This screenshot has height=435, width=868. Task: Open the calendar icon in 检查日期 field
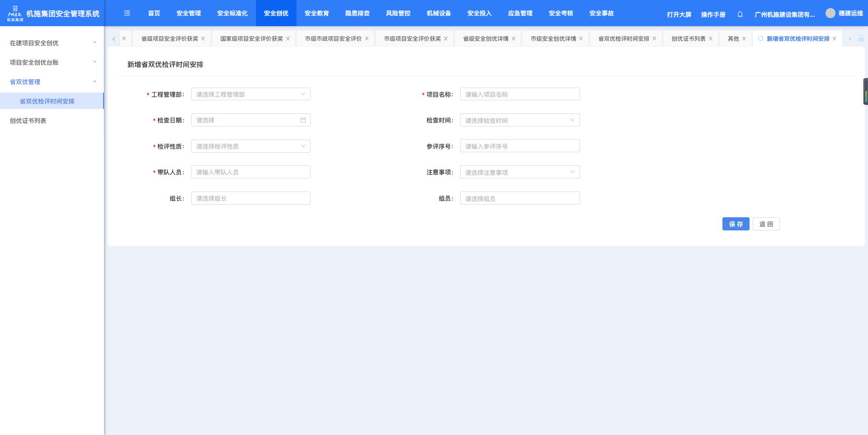click(303, 120)
